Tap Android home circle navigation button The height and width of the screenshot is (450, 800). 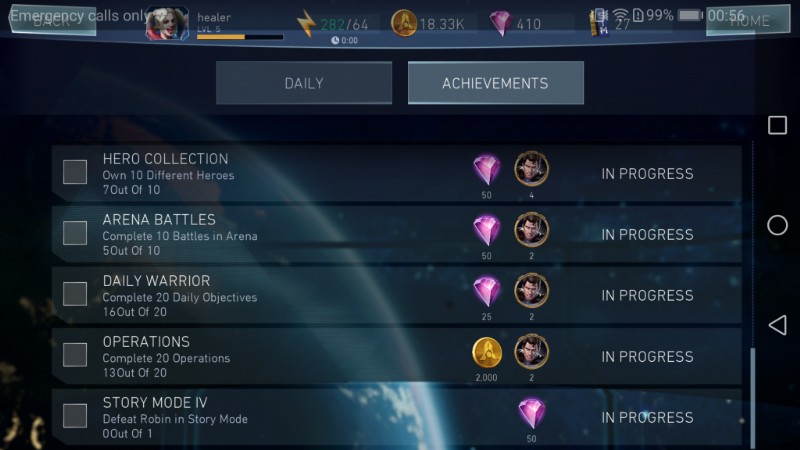point(777,225)
